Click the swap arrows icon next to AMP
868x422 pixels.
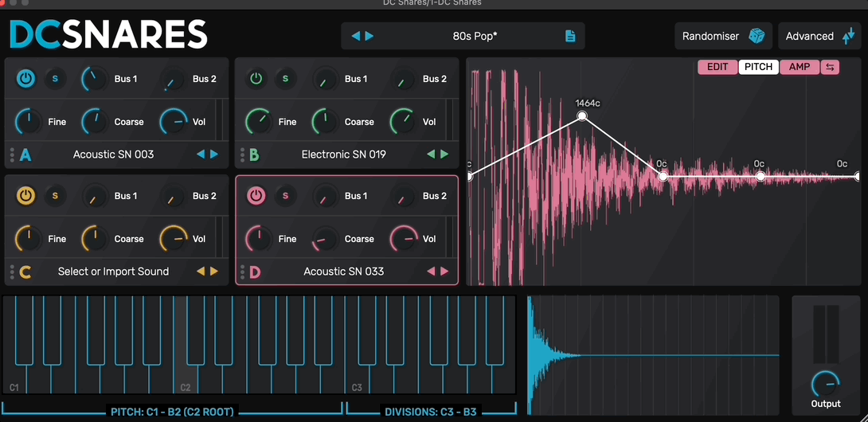[x=830, y=67]
